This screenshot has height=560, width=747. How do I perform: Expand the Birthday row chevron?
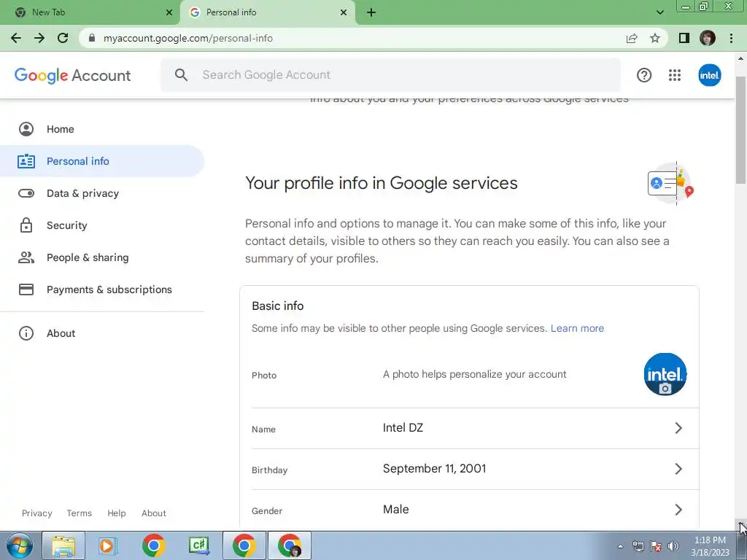pos(678,469)
